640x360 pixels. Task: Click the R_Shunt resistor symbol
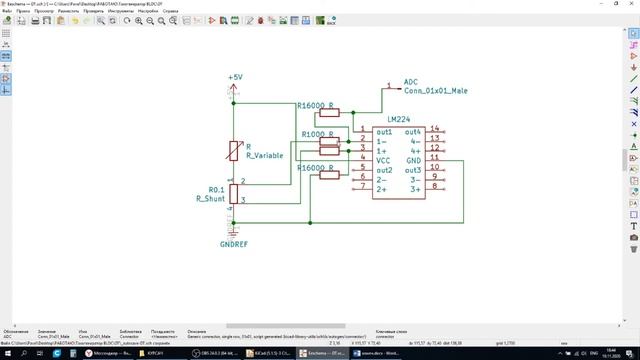click(x=233, y=194)
